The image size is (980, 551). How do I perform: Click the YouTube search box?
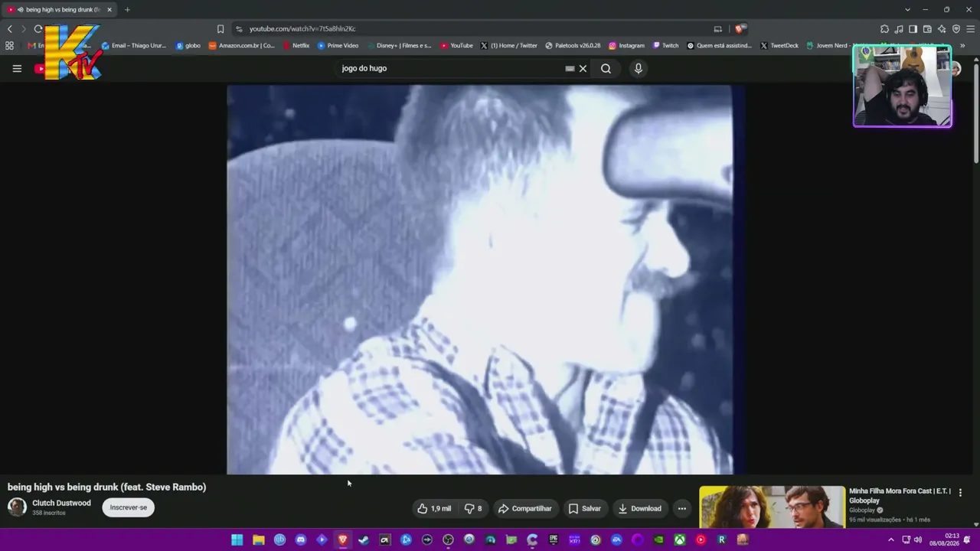pos(452,68)
